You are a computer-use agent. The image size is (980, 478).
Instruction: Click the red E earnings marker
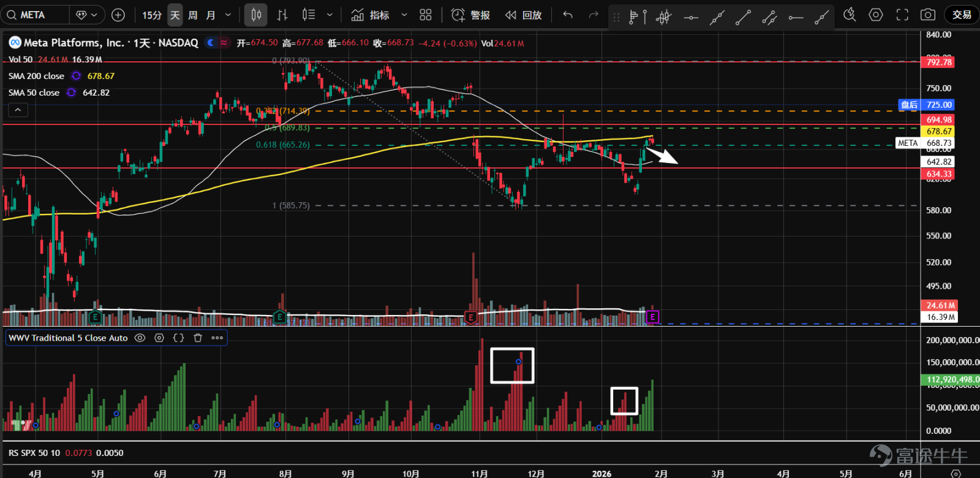(x=471, y=317)
